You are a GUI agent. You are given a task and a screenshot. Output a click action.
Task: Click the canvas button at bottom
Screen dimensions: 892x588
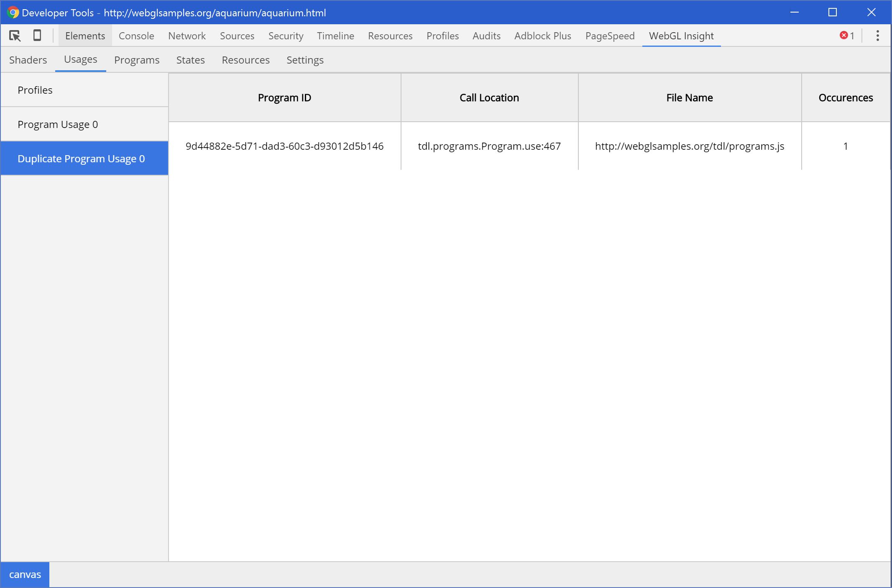[x=25, y=574]
